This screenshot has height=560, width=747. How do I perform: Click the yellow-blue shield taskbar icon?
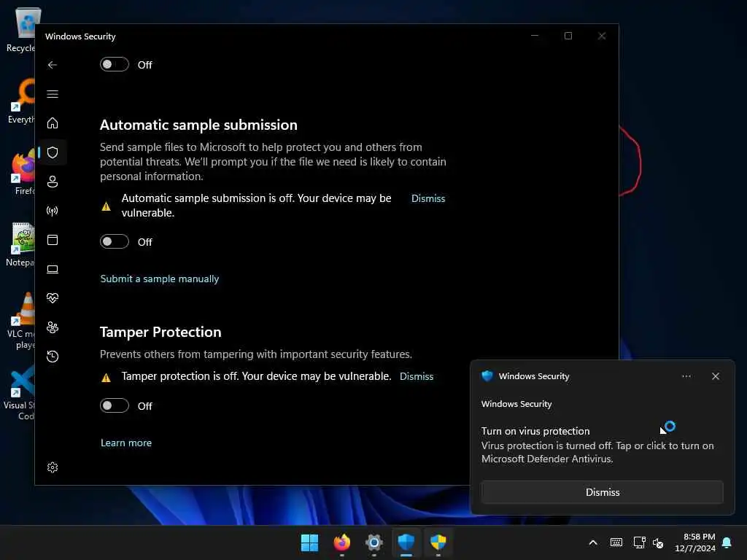click(438, 542)
